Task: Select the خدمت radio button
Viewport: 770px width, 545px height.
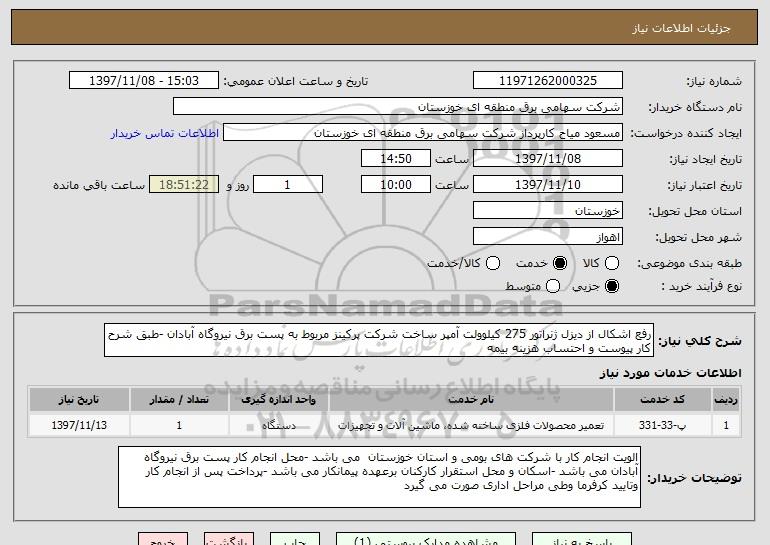Action: coord(559,263)
